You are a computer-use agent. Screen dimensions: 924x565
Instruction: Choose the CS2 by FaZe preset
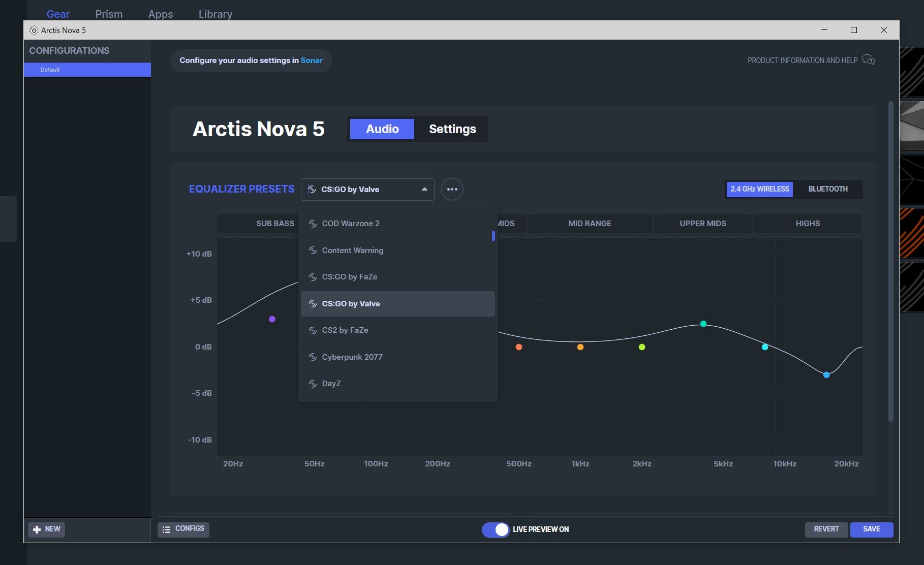tap(397, 330)
